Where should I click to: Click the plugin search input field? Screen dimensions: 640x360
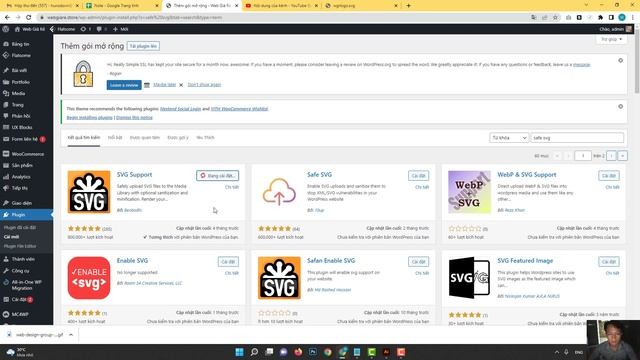[577, 138]
